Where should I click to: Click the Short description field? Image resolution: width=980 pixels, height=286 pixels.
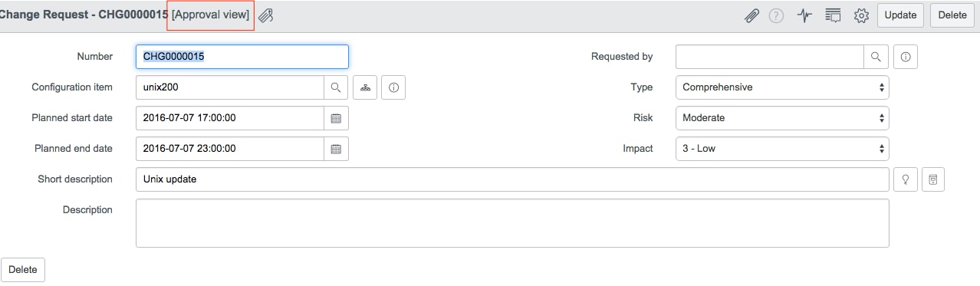coord(512,179)
